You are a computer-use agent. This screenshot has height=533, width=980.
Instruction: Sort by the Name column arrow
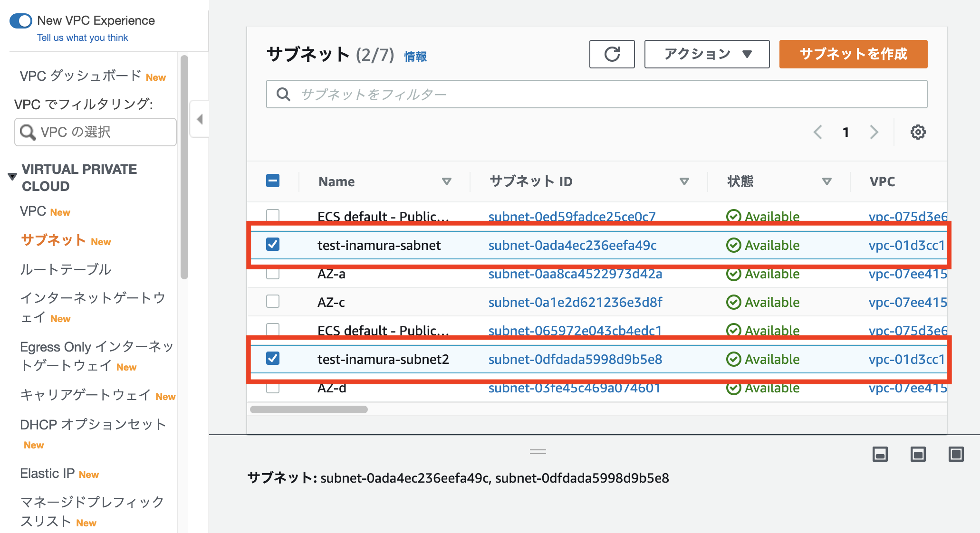[446, 181]
